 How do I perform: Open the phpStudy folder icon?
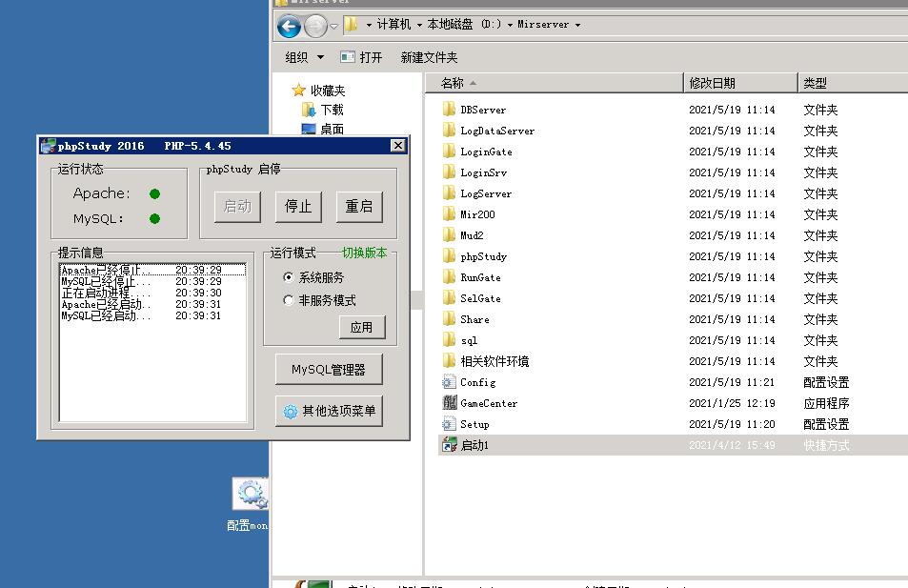click(x=450, y=256)
